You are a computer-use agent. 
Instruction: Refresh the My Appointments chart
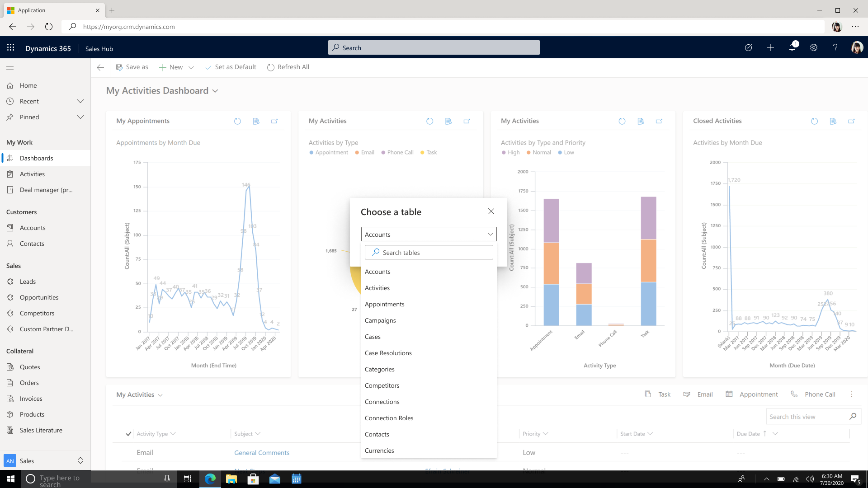tap(237, 121)
